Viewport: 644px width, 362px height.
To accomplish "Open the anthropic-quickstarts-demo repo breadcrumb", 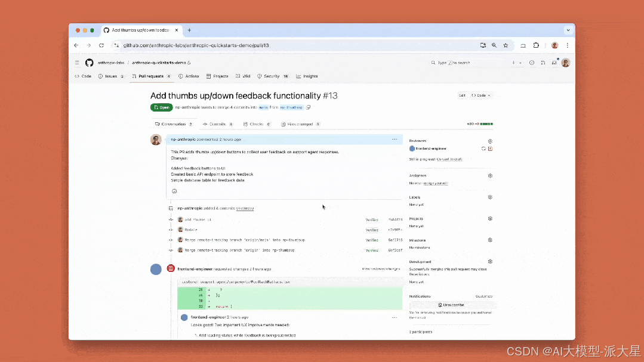I will point(159,63).
